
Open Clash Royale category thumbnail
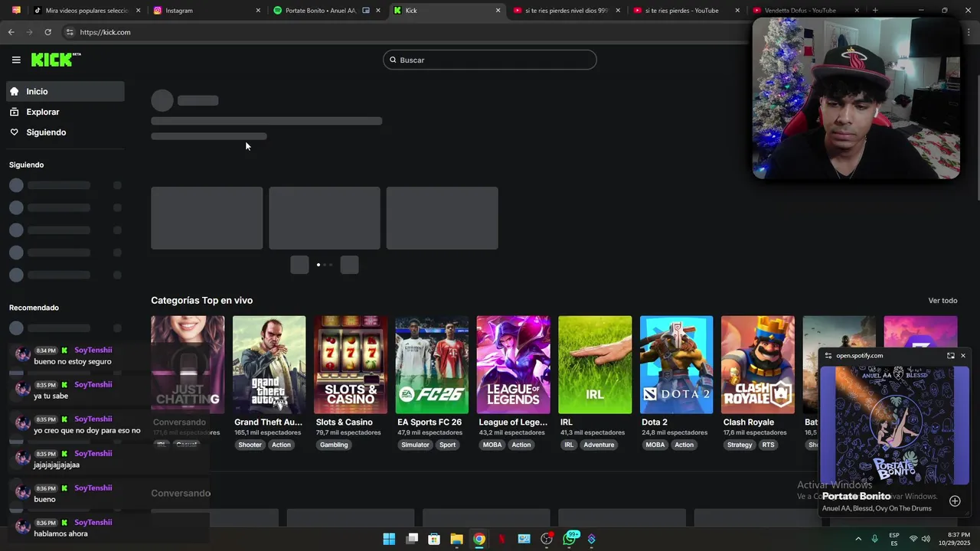point(757,364)
